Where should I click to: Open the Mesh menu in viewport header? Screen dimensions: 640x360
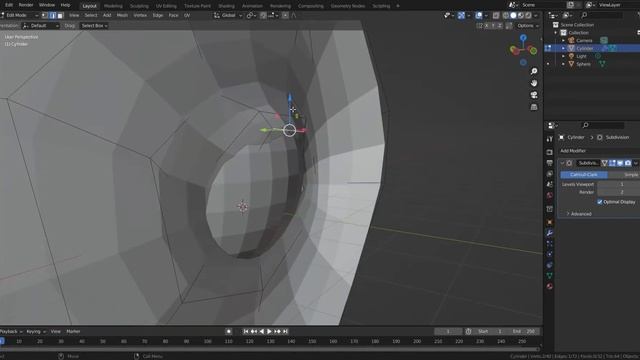coord(122,15)
